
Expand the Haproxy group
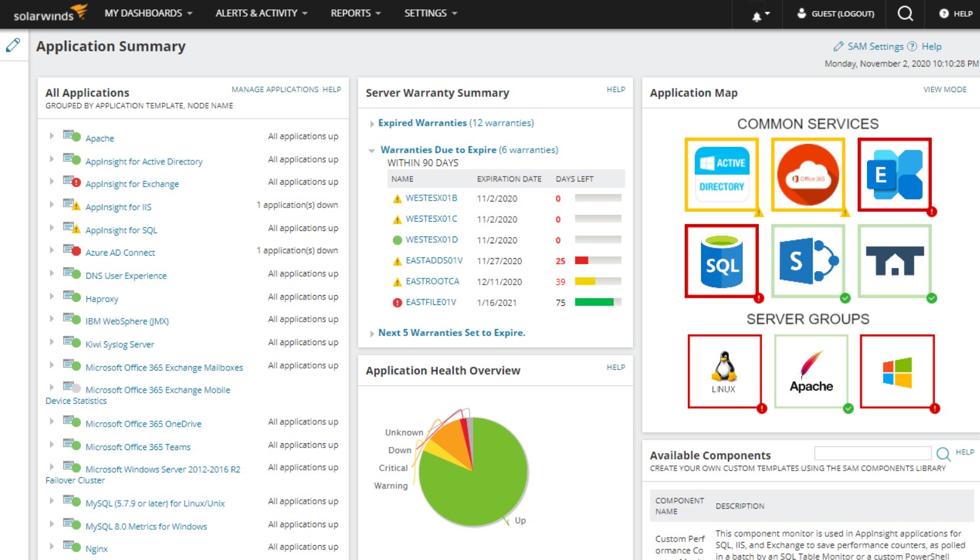pos(52,296)
